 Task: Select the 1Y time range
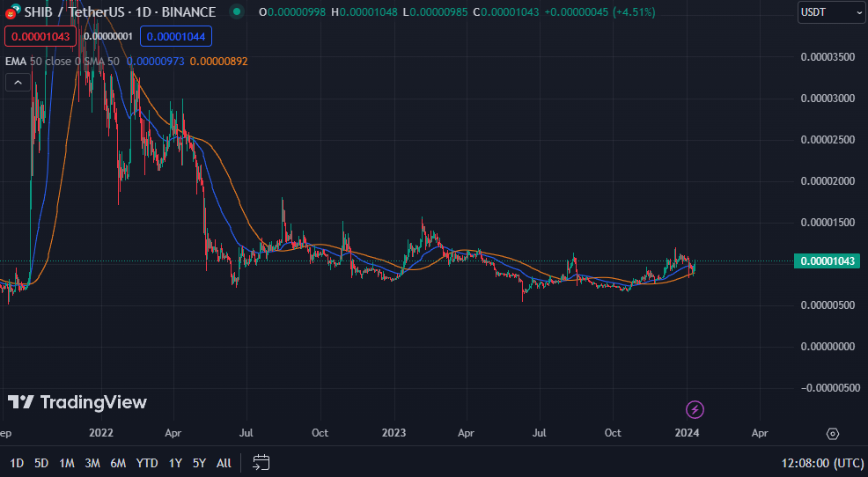[x=175, y=463]
